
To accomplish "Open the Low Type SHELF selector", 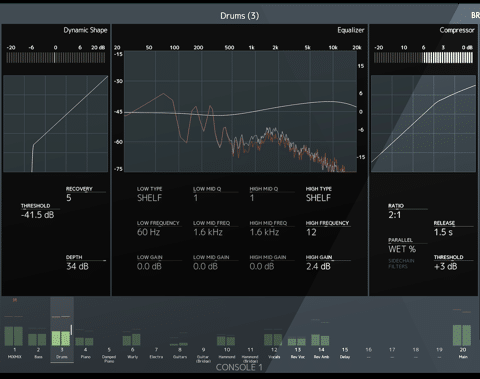I will (149, 198).
